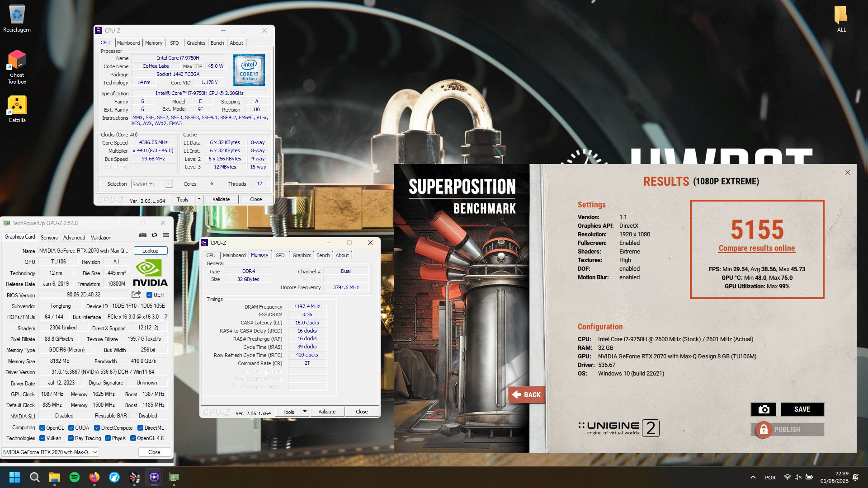The width and height of the screenshot is (868, 488).
Task: Click SAVE in Superposition results
Action: [x=802, y=409]
